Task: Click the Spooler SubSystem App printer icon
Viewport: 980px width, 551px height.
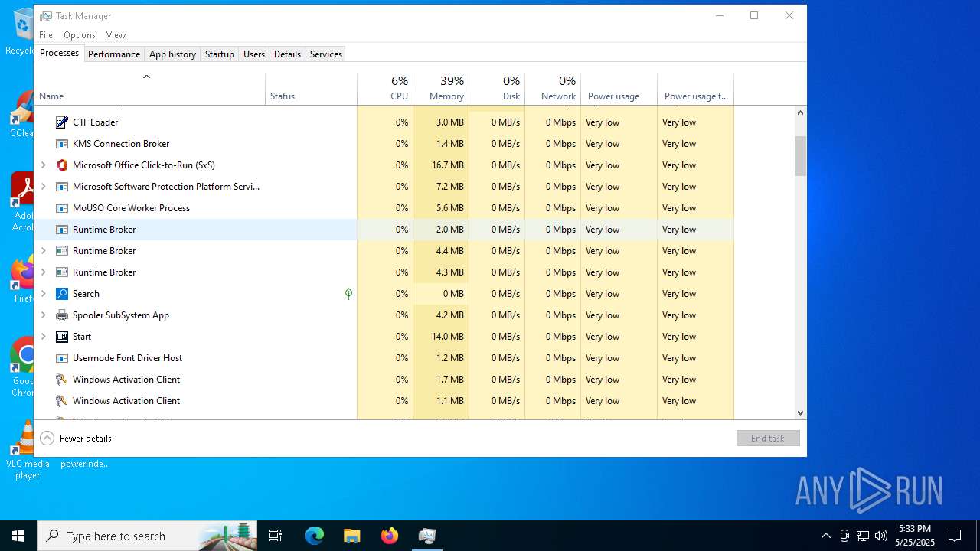Action: [62, 315]
